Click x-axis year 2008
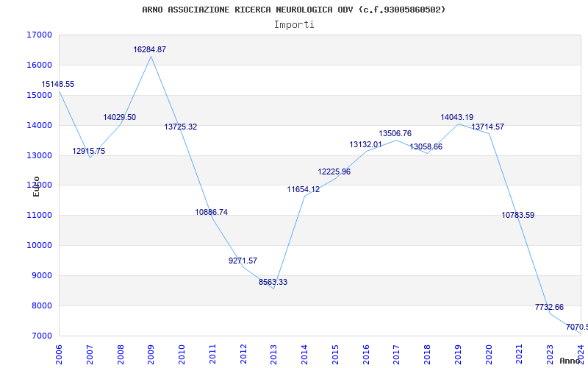This screenshot has height=368, width=588. (121, 354)
